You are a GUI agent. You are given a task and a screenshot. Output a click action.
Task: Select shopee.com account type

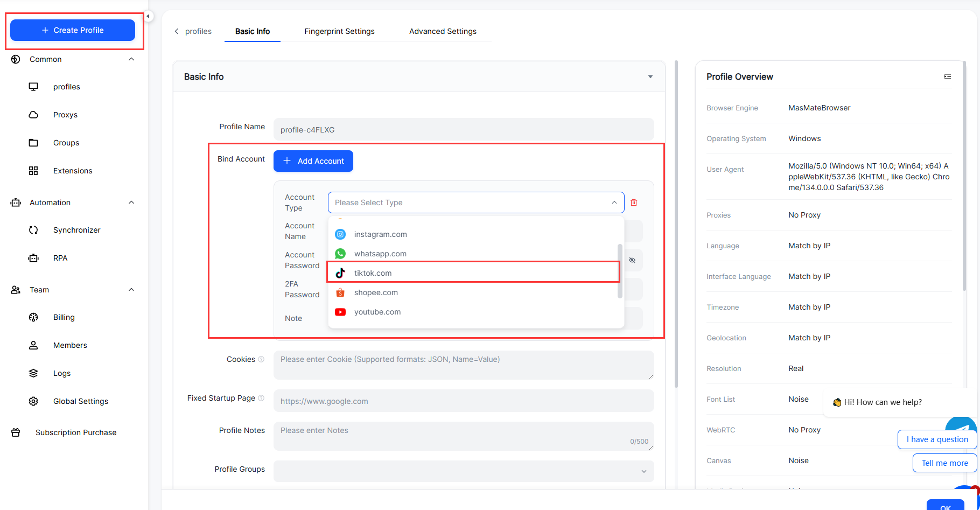[x=376, y=292]
